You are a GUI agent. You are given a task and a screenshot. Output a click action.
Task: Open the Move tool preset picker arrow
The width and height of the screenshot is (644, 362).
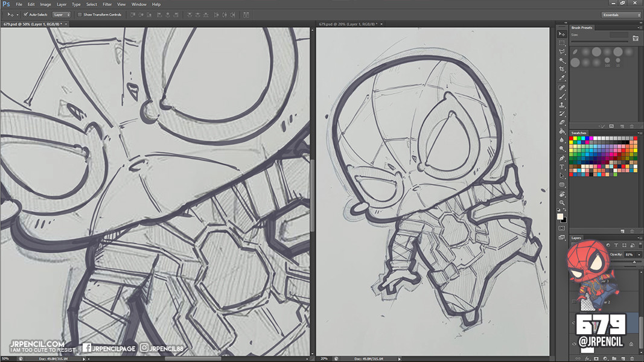pyautogui.click(x=18, y=14)
